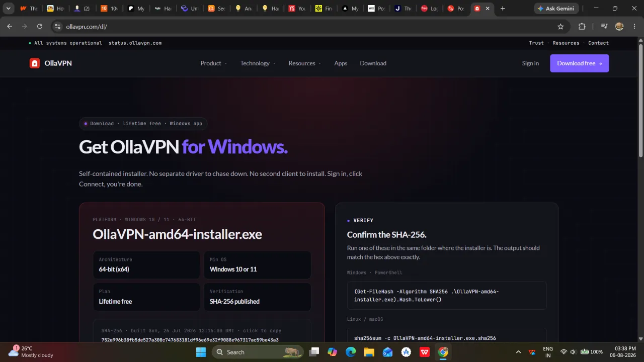Switch to the 'You' tab with YS icon

pyautogui.click(x=297, y=9)
